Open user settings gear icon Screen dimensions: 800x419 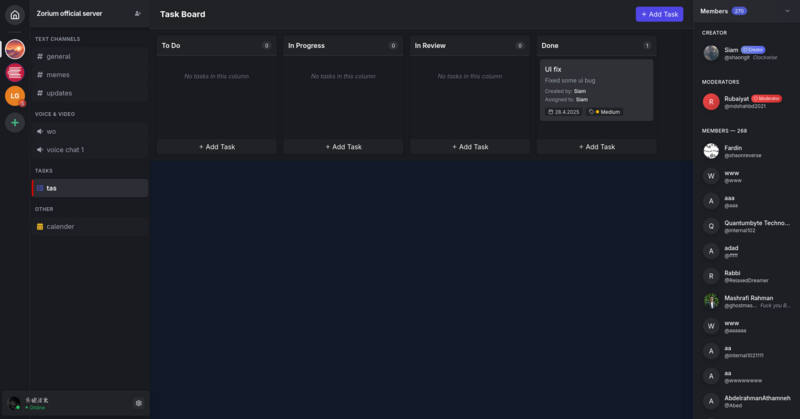coord(139,403)
